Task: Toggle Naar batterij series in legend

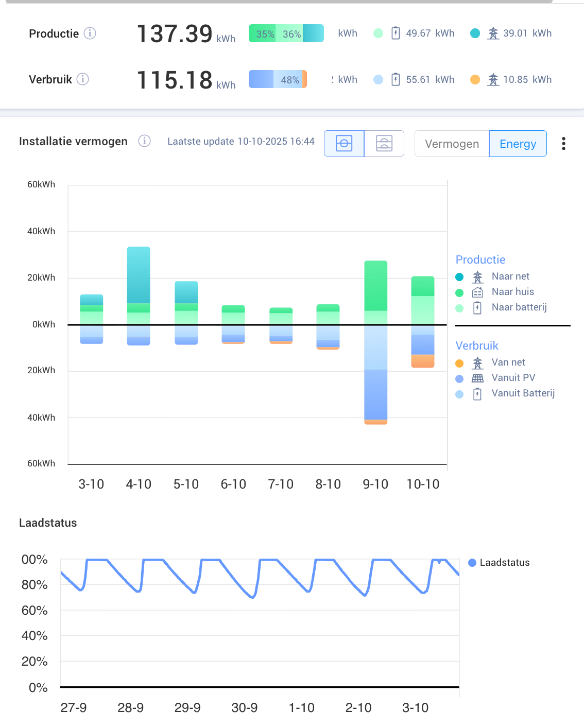Action: (x=519, y=307)
